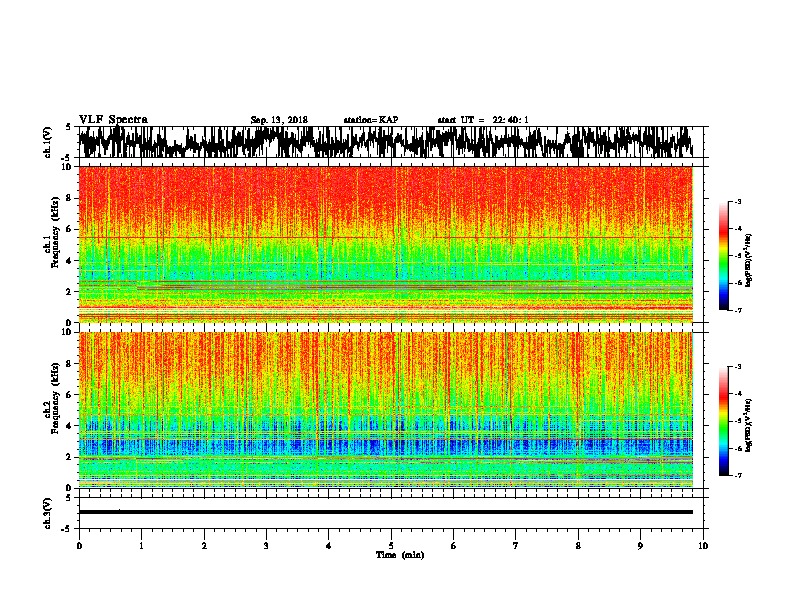Click time axis tick label '3'
792x612 pixels.
(x=266, y=546)
